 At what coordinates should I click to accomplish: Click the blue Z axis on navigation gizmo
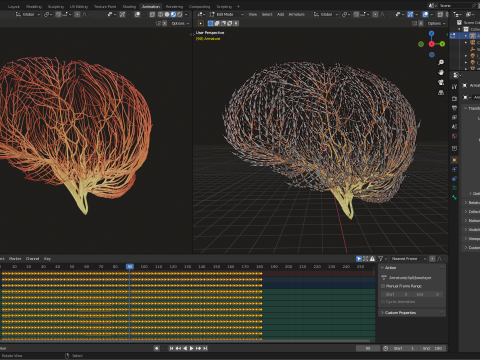point(432,34)
